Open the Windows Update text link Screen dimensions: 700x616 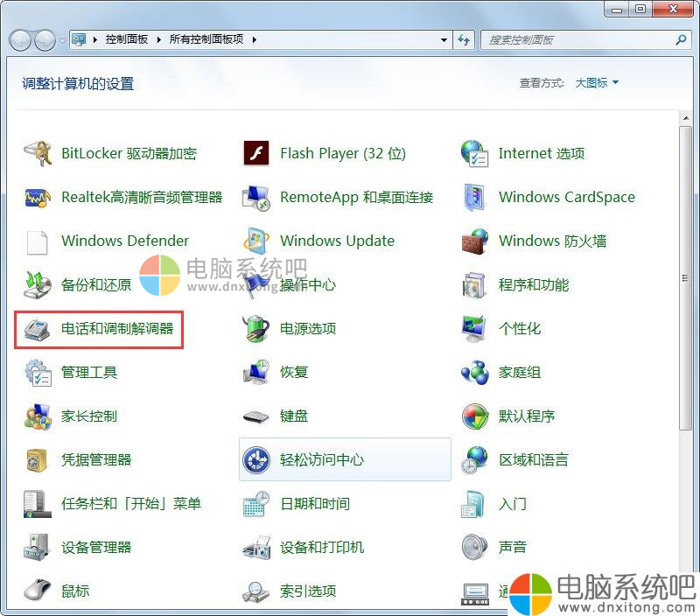click(x=337, y=241)
